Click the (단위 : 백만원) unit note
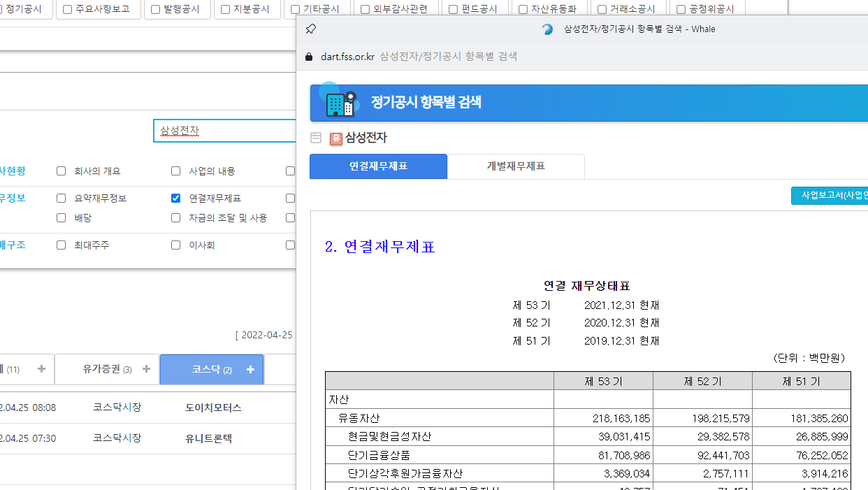This screenshot has width=868, height=490. (809, 358)
